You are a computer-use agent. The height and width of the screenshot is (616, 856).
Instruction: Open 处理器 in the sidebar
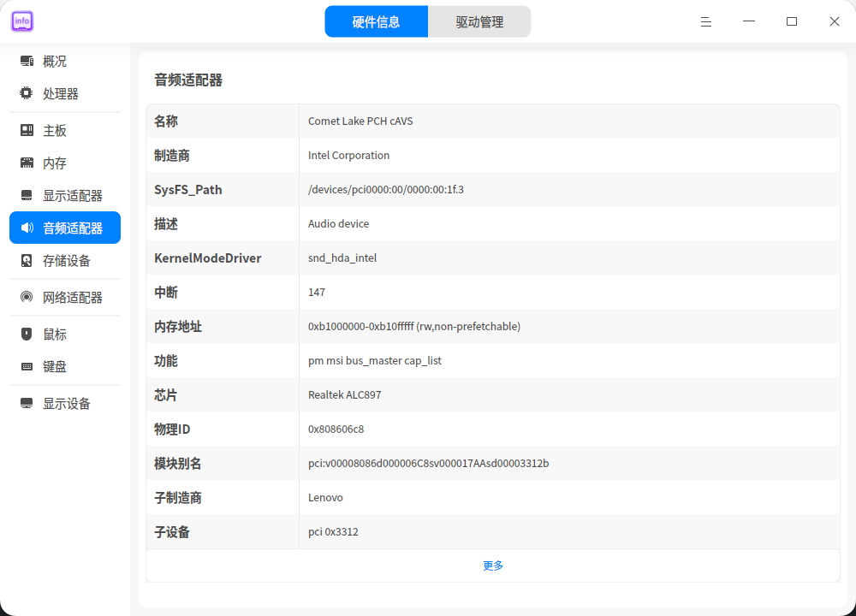pos(65,93)
